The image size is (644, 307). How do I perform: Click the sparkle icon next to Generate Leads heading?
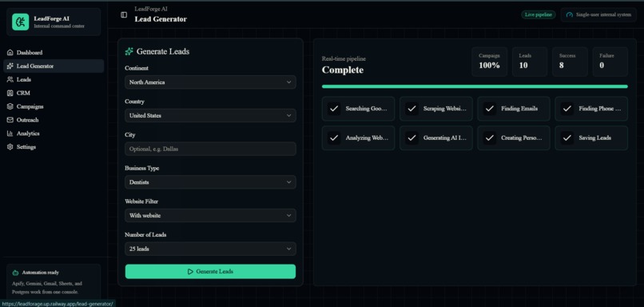coord(129,51)
